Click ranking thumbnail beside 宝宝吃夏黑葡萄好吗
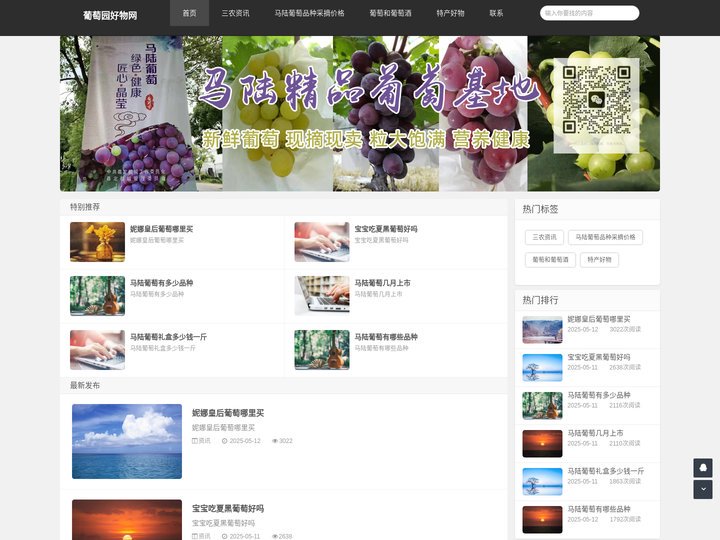The image size is (720, 540). pos(542,367)
